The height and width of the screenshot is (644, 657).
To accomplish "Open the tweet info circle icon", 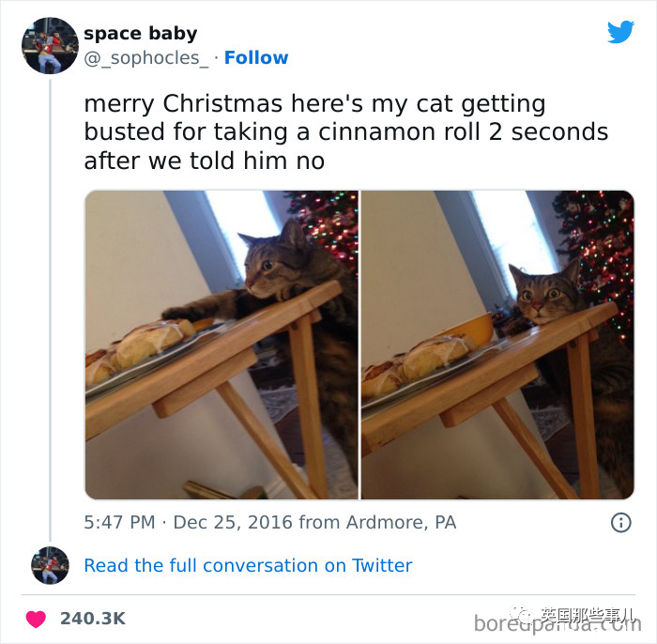I will point(620,523).
